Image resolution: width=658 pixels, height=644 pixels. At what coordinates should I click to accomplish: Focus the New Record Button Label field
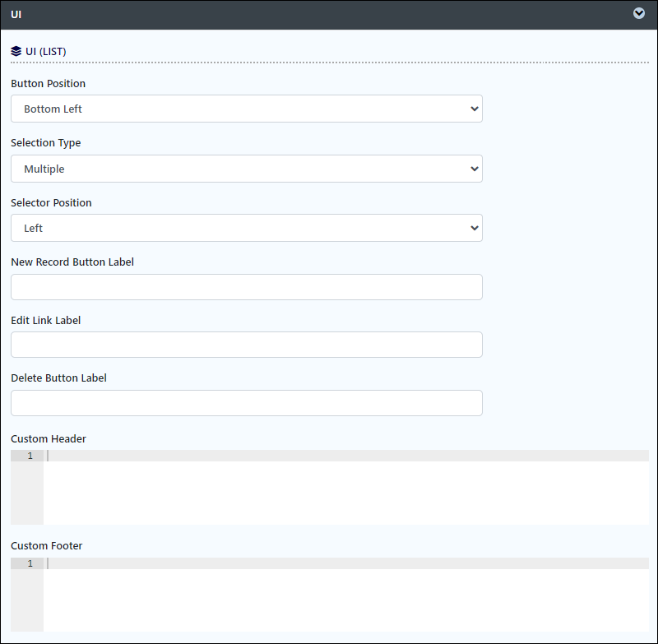247,287
